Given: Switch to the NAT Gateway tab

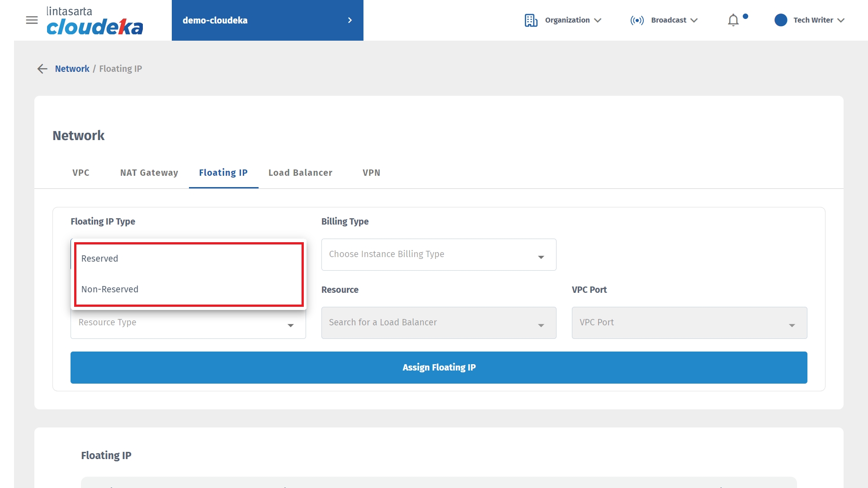Looking at the screenshot, I should pyautogui.click(x=149, y=173).
